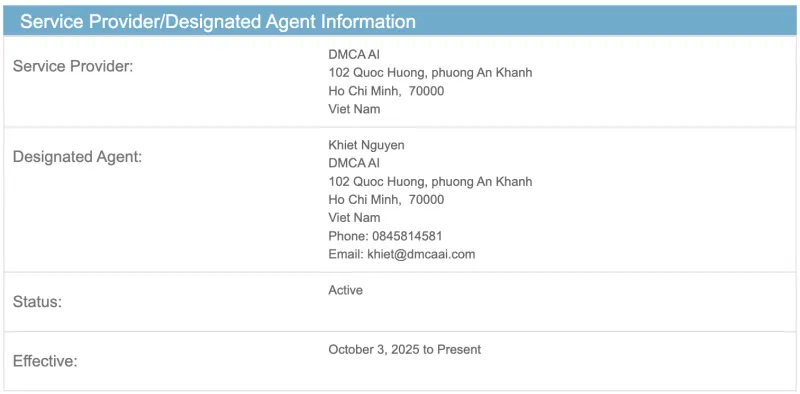
Task: Click the email khiet@dmcaai.com
Action: [x=421, y=254]
